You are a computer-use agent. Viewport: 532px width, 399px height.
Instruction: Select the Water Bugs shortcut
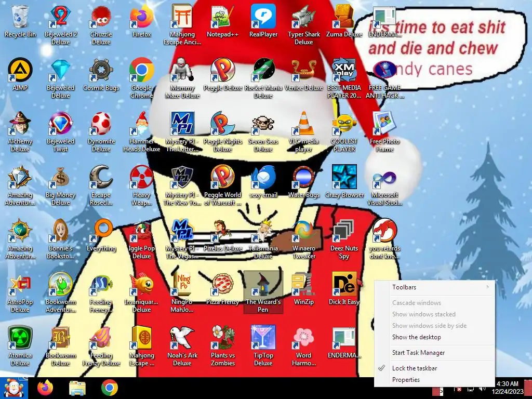coord(303,182)
